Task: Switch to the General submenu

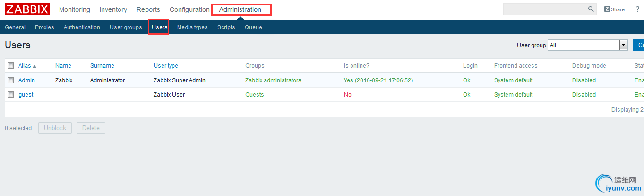Action: point(15,27)
